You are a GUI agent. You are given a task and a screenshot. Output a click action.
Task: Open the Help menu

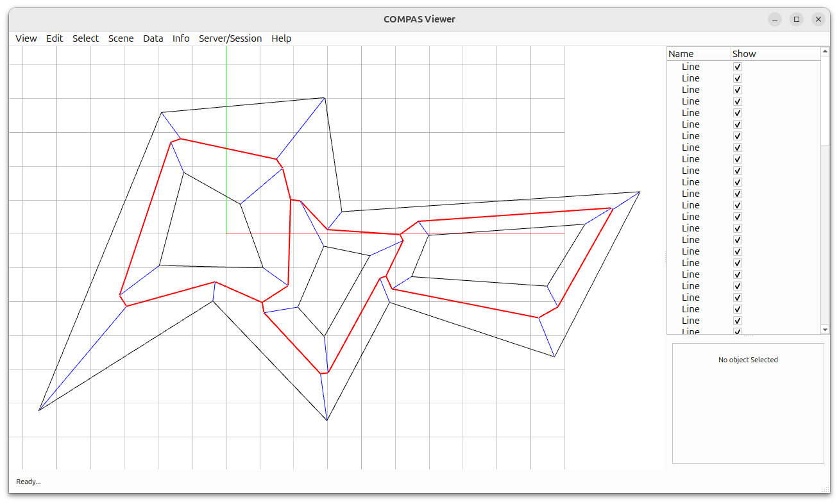tap(281, 38)
